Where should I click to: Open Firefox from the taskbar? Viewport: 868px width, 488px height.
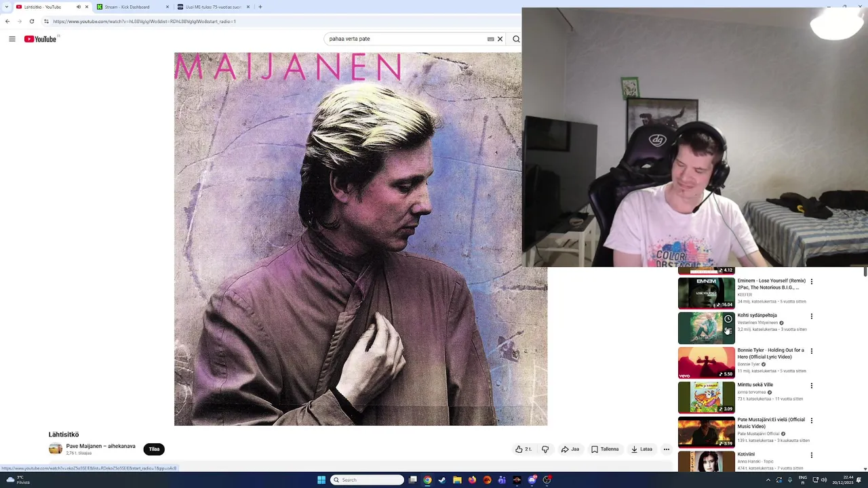click(472, 480)
